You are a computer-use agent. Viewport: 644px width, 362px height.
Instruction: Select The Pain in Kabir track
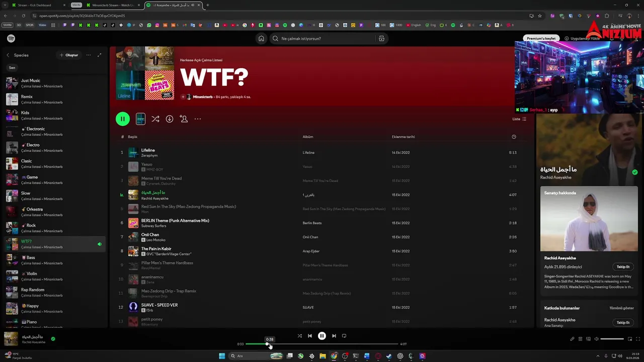[x=321, y=251]
